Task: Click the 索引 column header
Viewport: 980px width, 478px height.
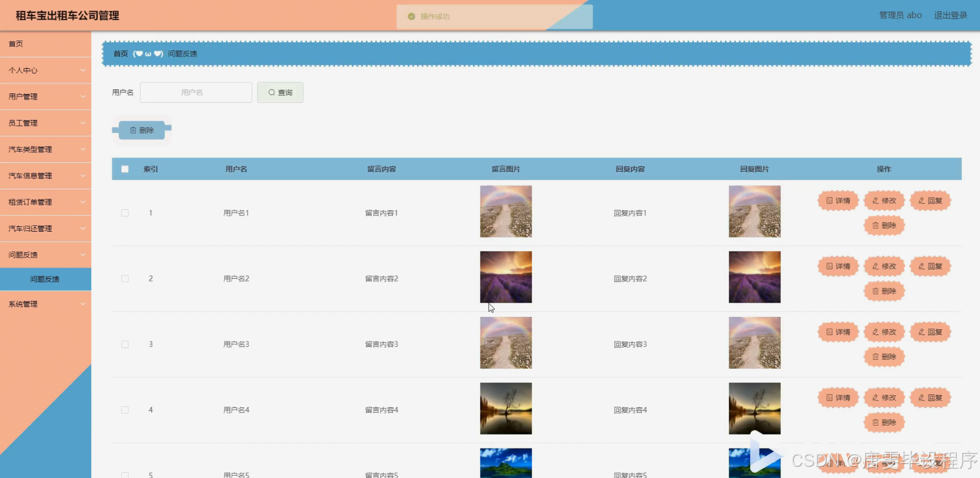Action: pos(151,169)
